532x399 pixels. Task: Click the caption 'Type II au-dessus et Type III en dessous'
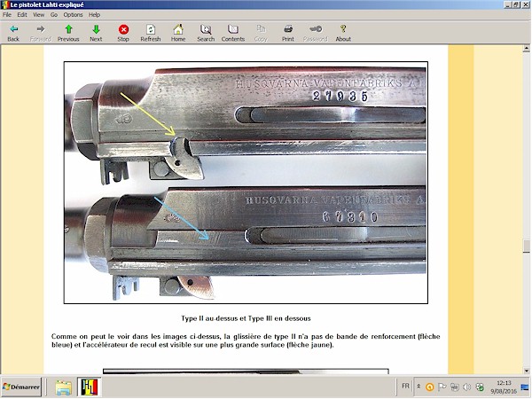point(246,318)
